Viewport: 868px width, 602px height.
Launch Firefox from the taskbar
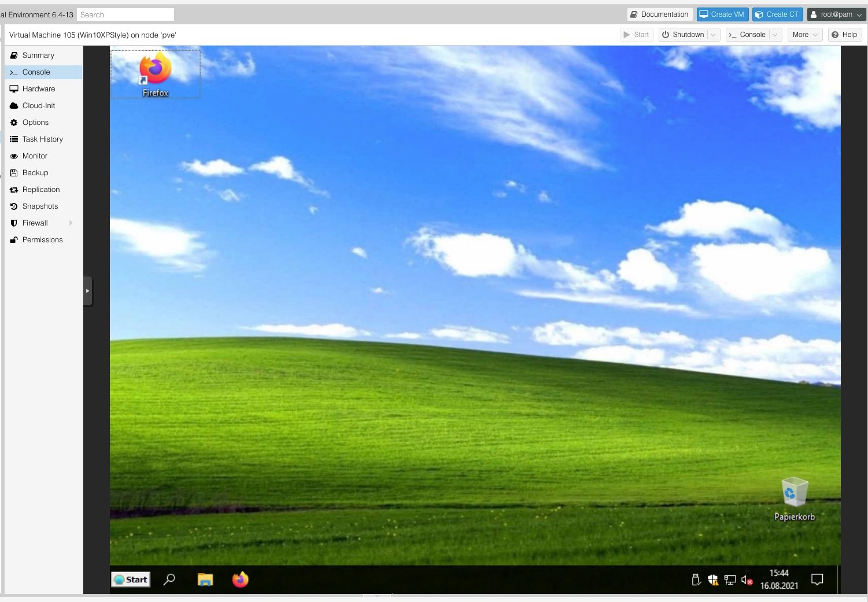click(241, 579)
